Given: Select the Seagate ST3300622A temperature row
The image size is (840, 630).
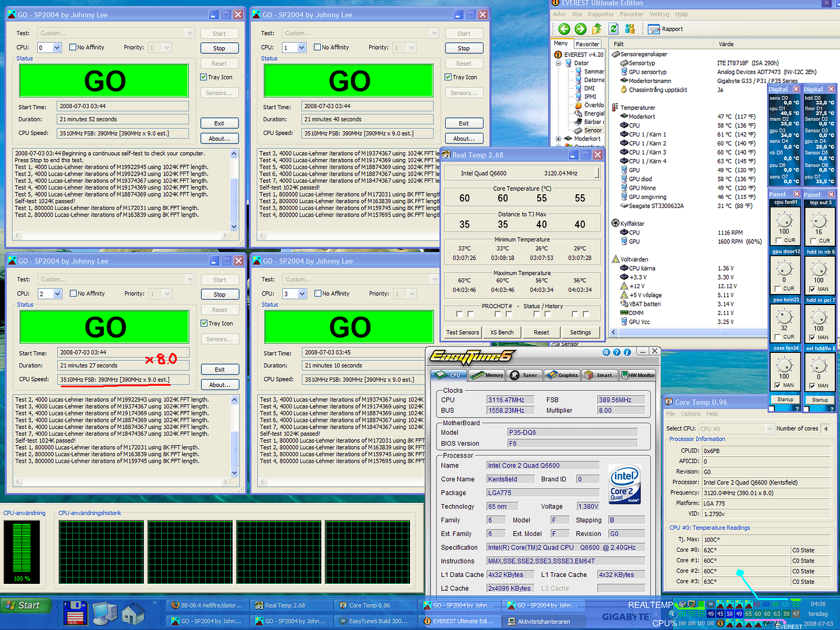Looking at the screenshot, I should tap(652, 206).
